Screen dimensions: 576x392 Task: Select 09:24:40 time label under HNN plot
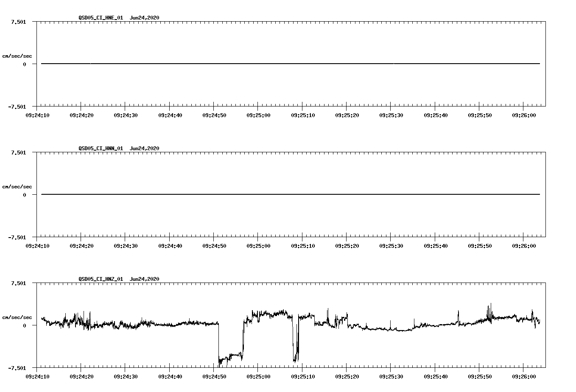(x=170, y=246)
